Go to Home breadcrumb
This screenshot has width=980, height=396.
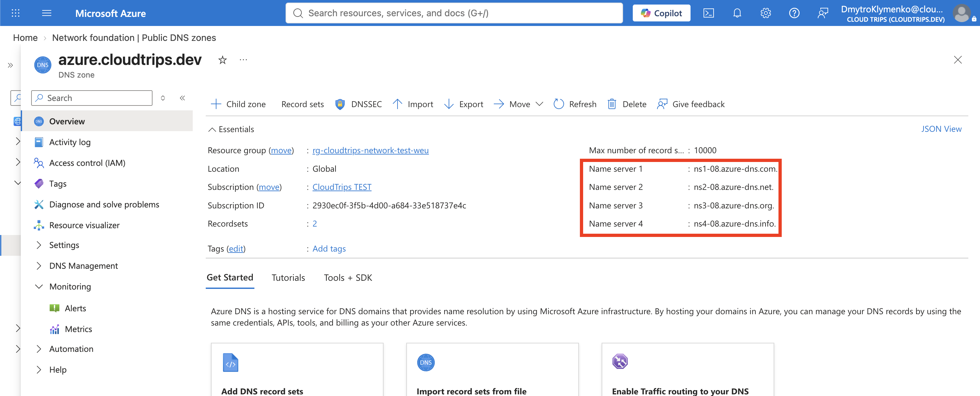tap(25, 38)
